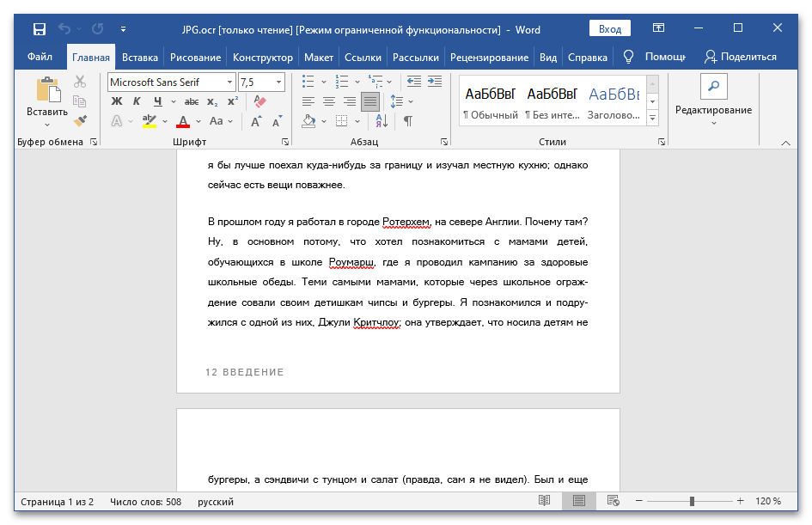The width and height of the screenshot is (812, 525).
Task: Align text left
Action: [308, 101]
